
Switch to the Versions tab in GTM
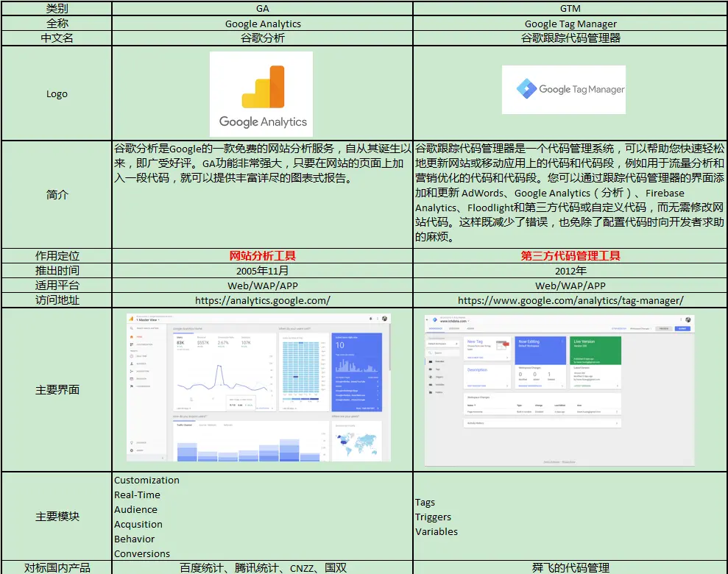tap(454, 329)
